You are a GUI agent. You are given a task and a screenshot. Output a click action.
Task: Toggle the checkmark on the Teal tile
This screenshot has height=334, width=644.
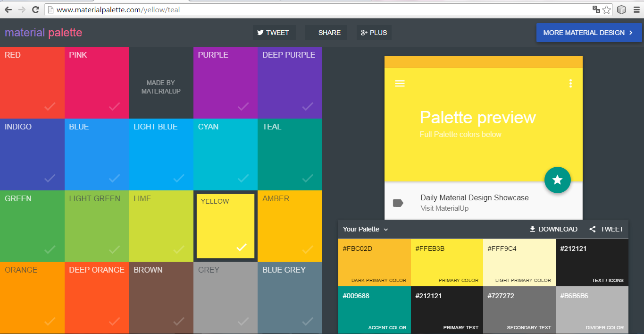point(308,179)
